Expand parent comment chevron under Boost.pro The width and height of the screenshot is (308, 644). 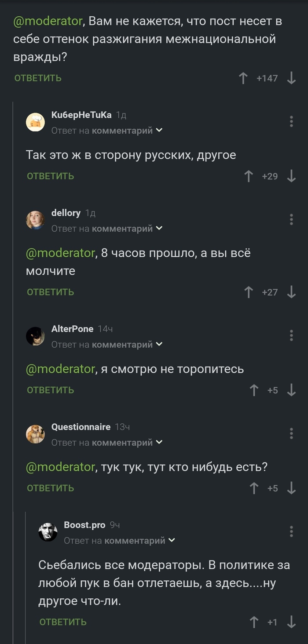pyautogui.click(x=172, y=540)
